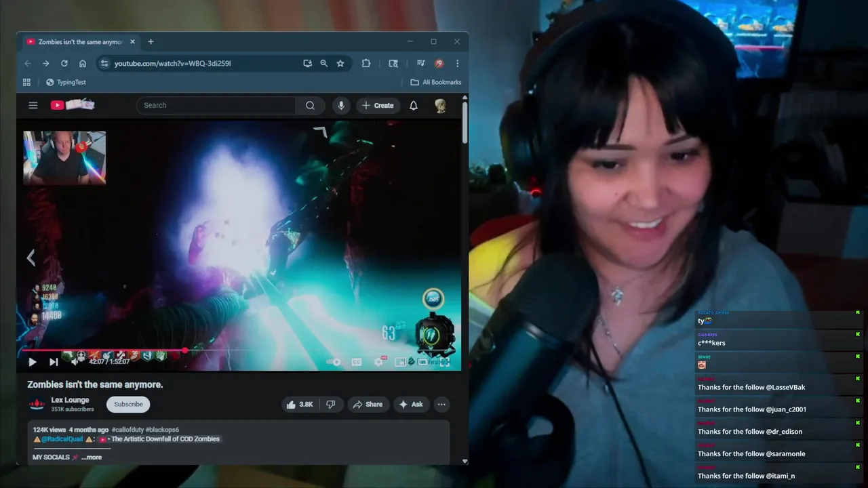Open the Chrome profile avatar
The height and width of the screenshot is (488, 868).
(439, 63)
